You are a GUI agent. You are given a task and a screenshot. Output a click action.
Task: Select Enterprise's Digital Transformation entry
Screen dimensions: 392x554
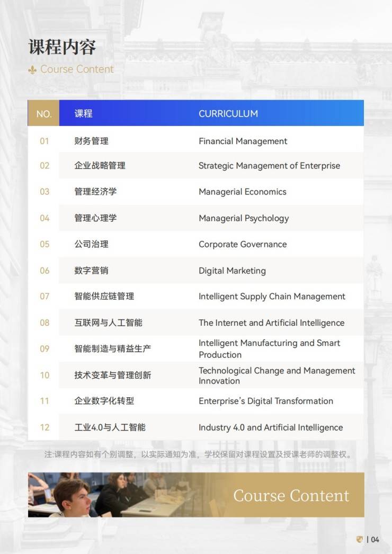tap(266, 401)
